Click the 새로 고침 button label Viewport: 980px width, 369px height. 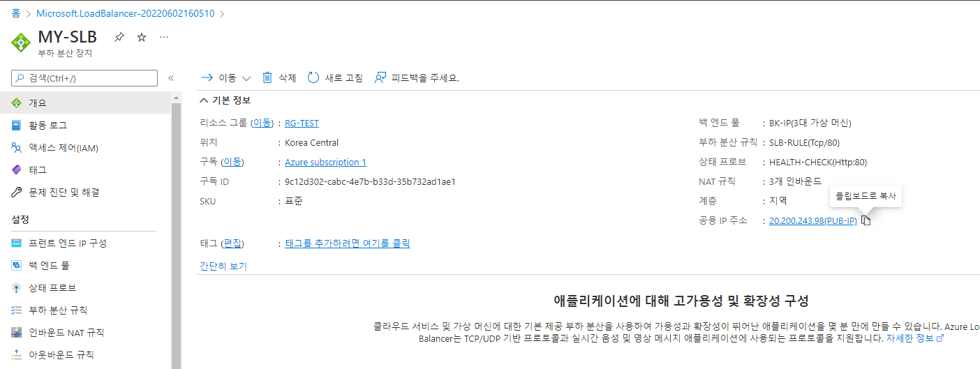click(344, 78)
